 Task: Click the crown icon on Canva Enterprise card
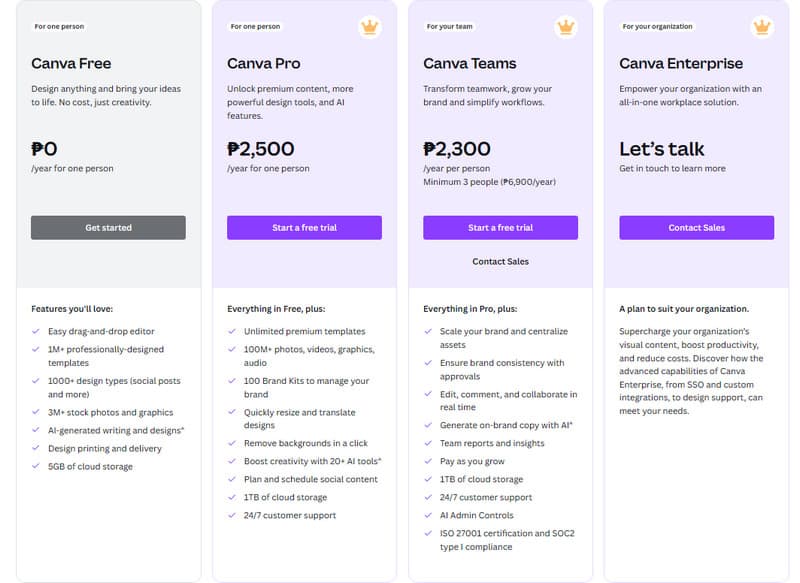[759, 29]
